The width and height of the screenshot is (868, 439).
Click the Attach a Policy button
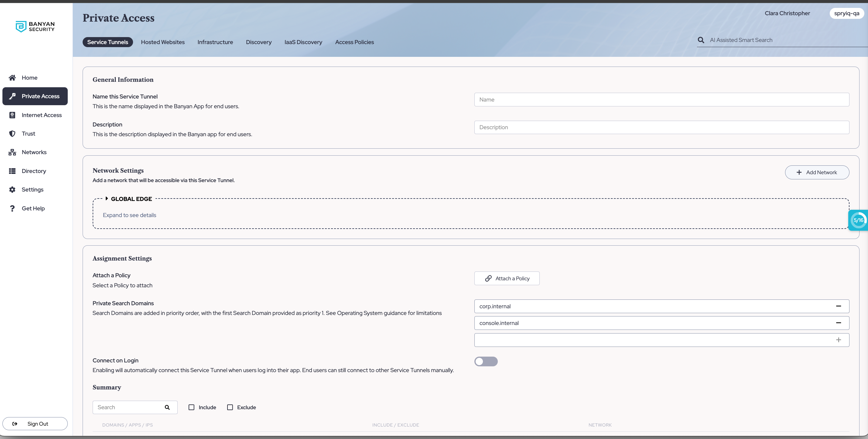click(x=507, y=278)
